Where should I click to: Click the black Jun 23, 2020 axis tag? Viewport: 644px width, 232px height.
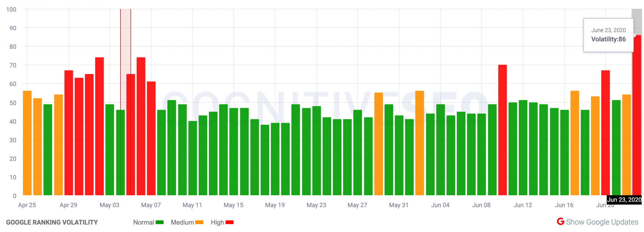click(x=624, y=200)
